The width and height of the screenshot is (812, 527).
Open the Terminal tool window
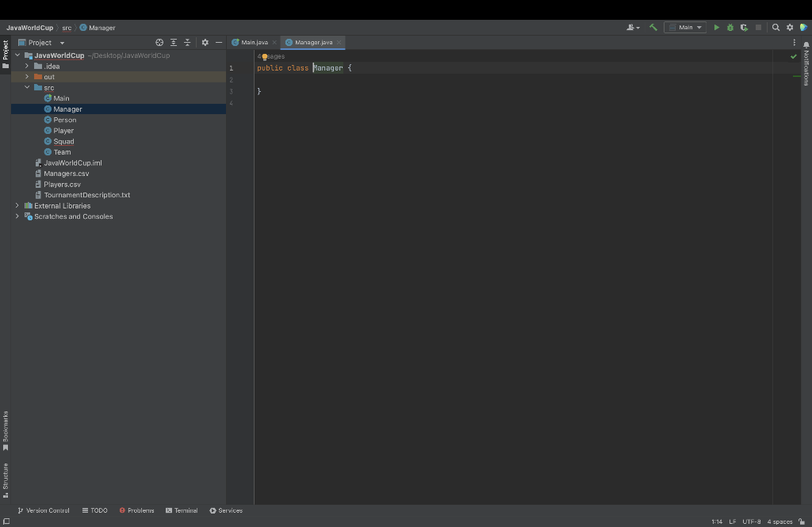[182, 510]
